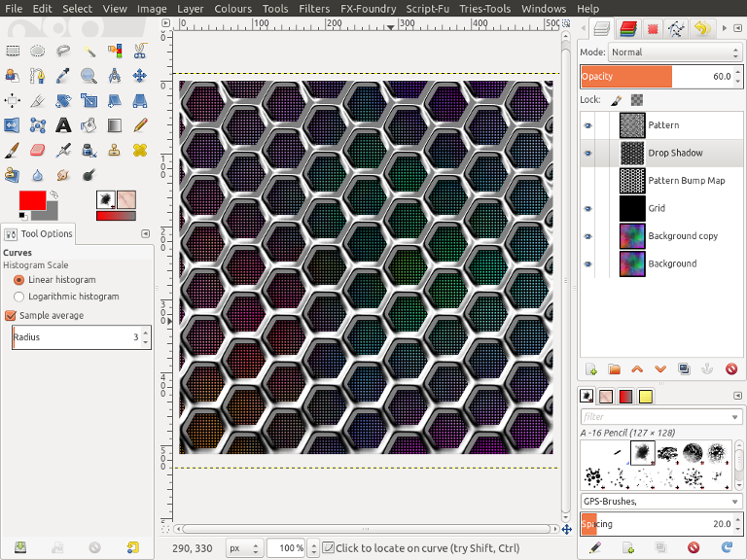Select the Pencil tool
Screen dimensions: 747x560
pyautogui.click(x=140, y=125)
